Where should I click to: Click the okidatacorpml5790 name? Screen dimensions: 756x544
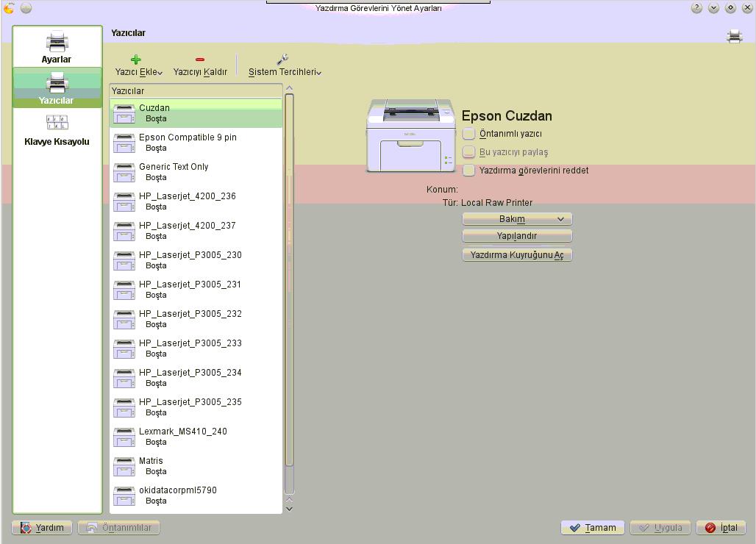pos(178,490)
